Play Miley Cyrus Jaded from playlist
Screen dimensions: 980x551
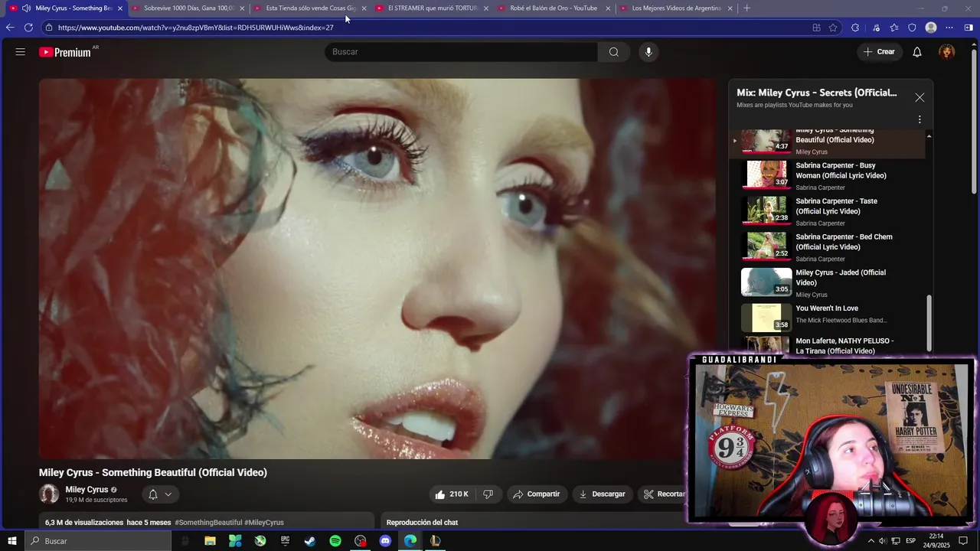827,284
